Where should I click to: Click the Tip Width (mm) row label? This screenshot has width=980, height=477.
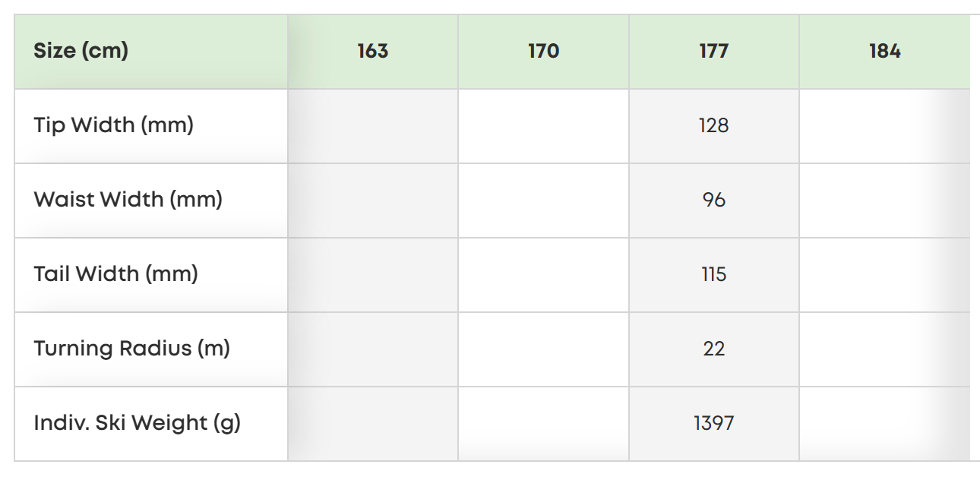coord(114,125)
